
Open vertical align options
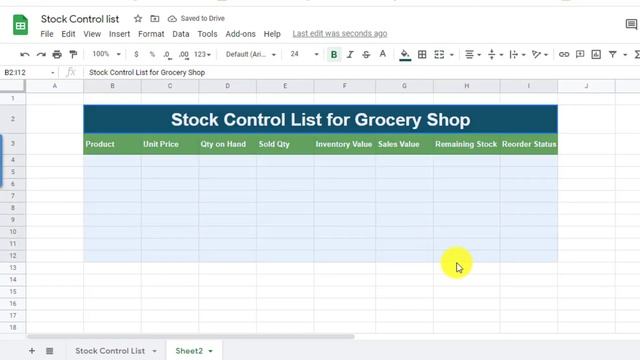pos(496,54)
